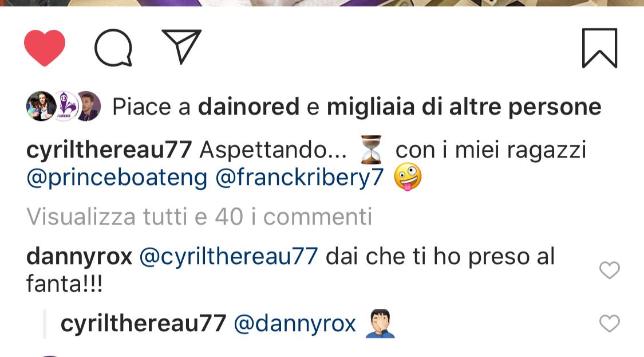Save post with the bookmark icon
The image size is (644, 357).
600,48
